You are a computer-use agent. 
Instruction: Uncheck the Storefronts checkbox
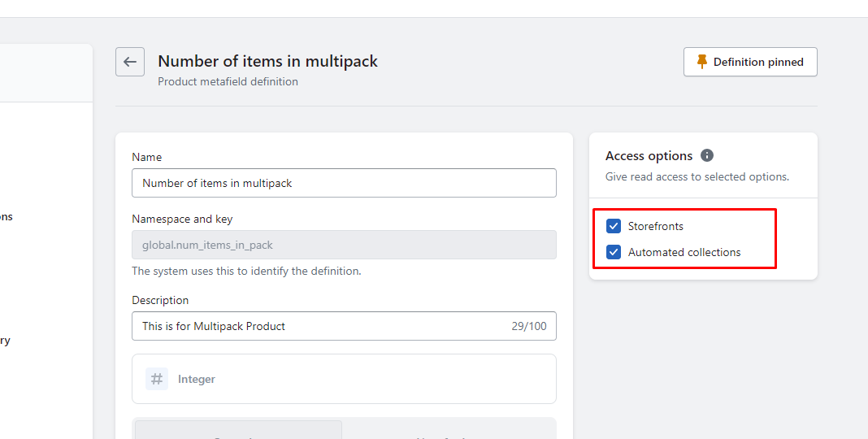click(614, 226)
